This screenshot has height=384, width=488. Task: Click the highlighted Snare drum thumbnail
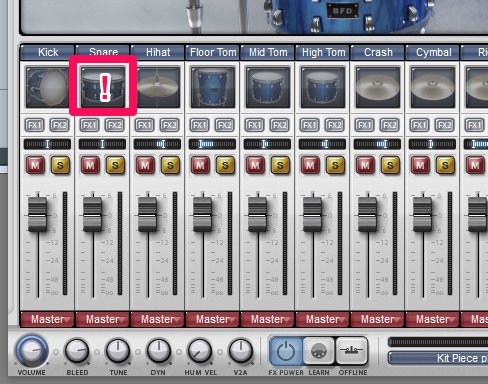click(x=103, y=87)
